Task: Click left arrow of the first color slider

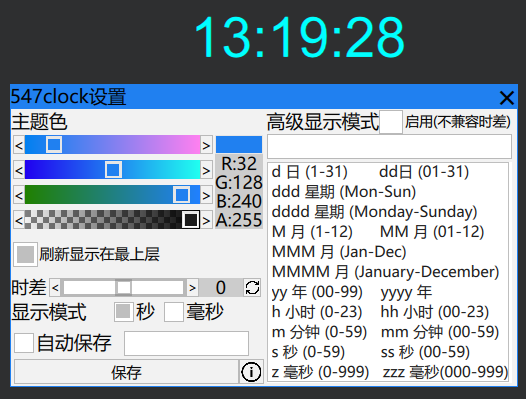Action: (x=19, y=145)
